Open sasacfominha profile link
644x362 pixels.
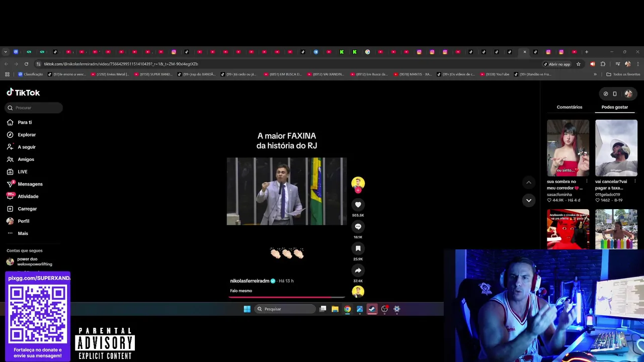tap(559, 195)
